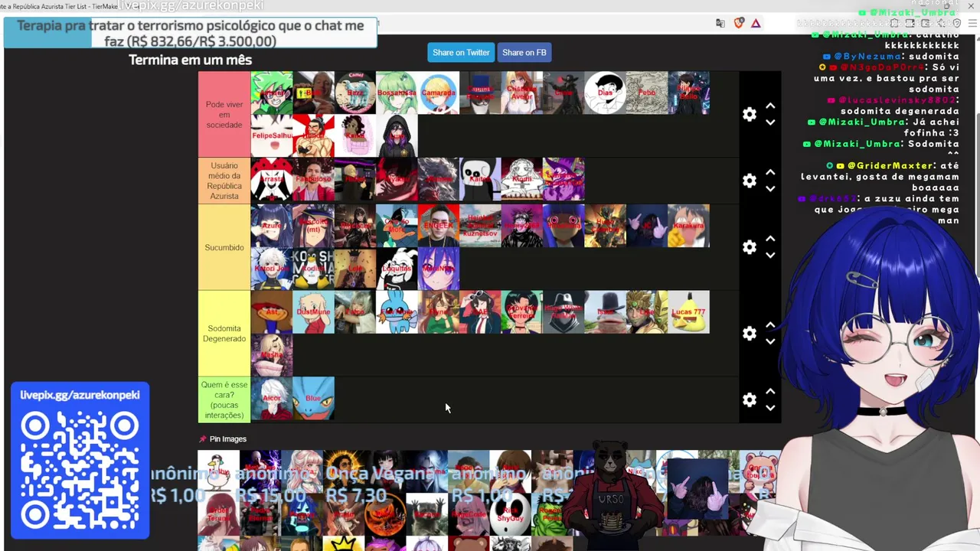Click the page vertical scrollbar
Viewport: 980px width, 551px height.
click(977, 195)
